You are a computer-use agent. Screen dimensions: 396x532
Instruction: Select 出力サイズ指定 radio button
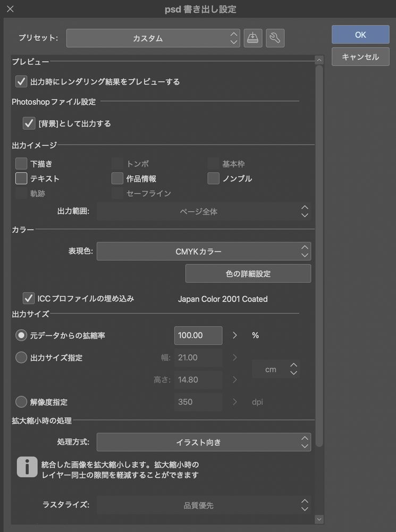click(x=21, y=358)
